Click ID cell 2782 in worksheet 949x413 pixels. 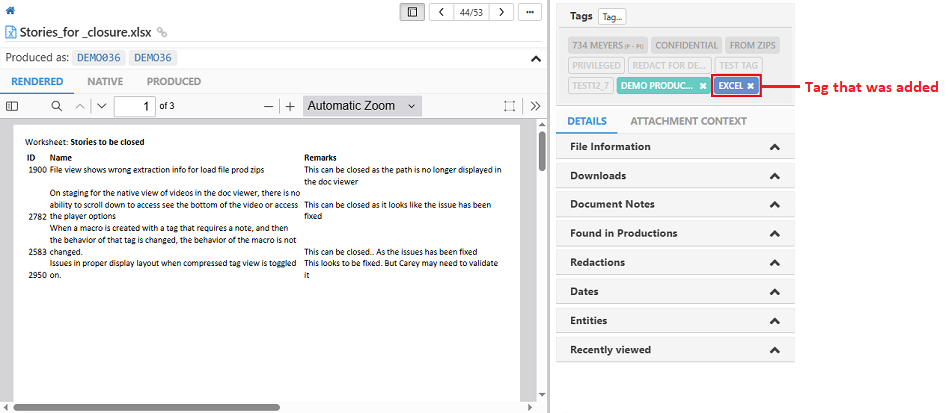(x=38, y=216)
